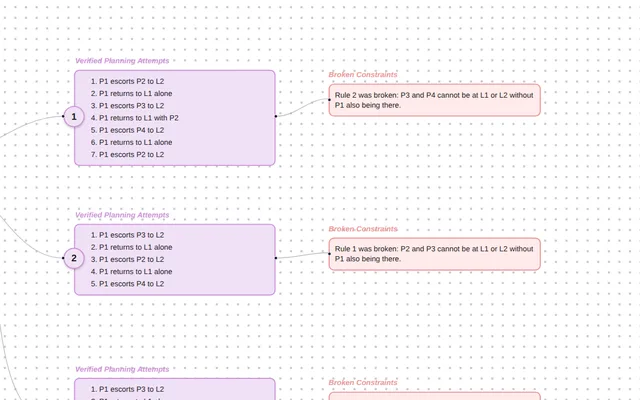Viewport: 640px width, 400px height.
Task: Select step '3. P1 escorts P2 to L2' in attempt 2
Action: pyautogui.click(x=127, y=260)
